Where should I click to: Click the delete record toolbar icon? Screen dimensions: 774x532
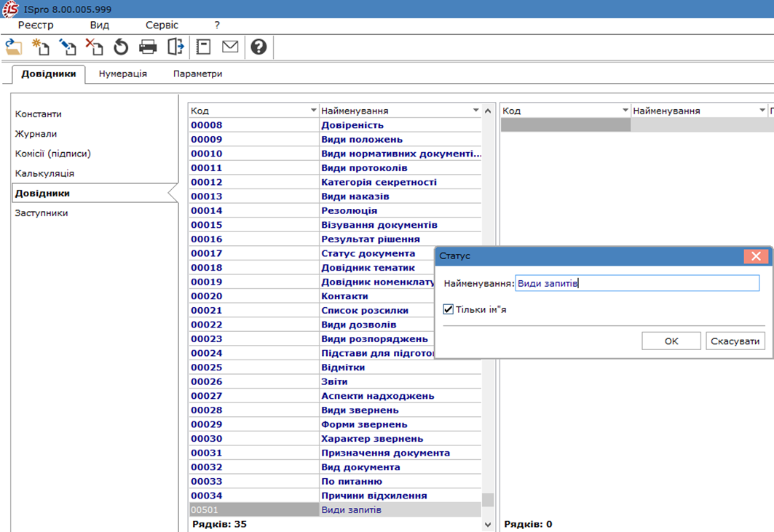click(94, 47)
